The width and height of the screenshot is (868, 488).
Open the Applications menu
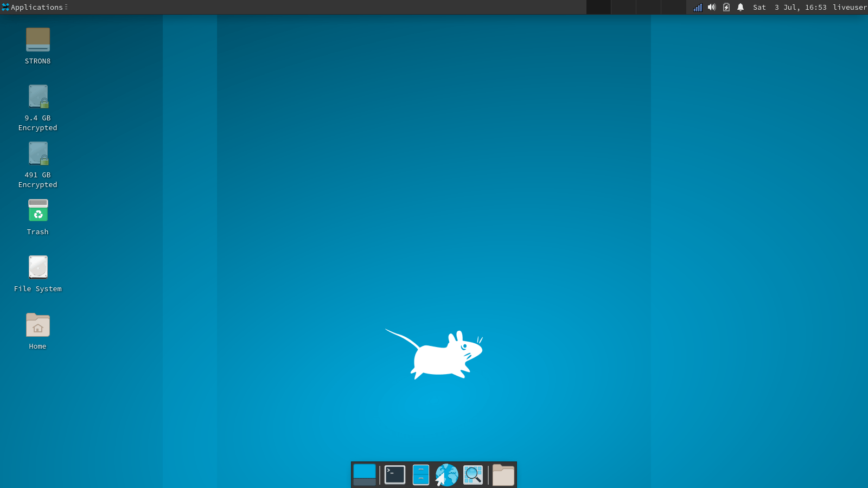35,7
